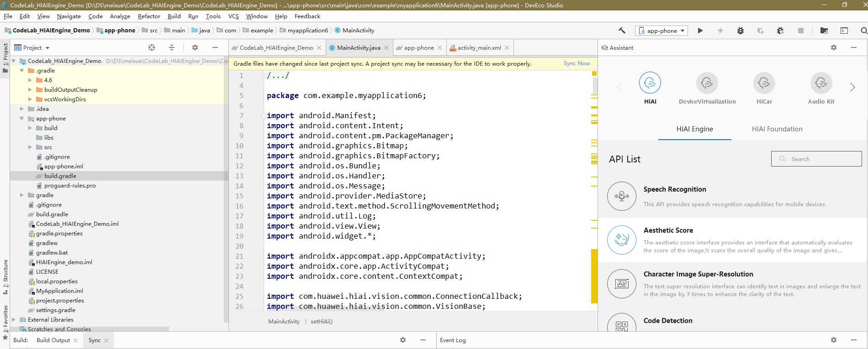
Task: Locate current file with target icon
Action: pos(152,47)
